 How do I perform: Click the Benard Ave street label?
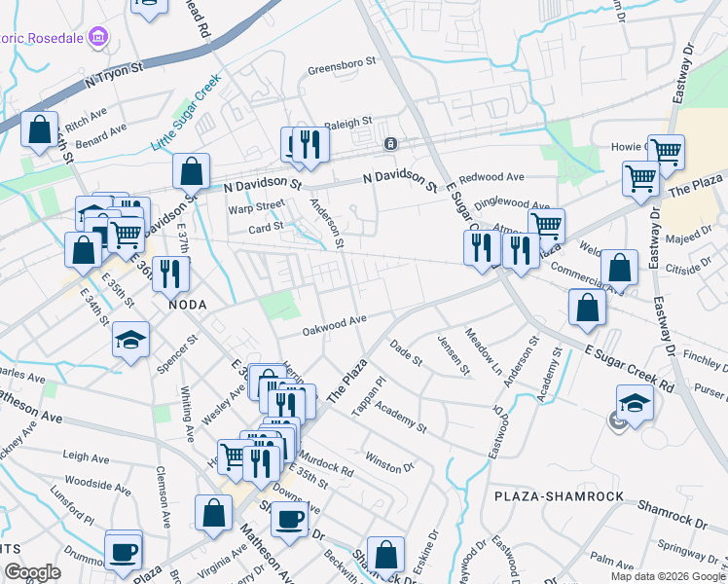coord(101,136)
